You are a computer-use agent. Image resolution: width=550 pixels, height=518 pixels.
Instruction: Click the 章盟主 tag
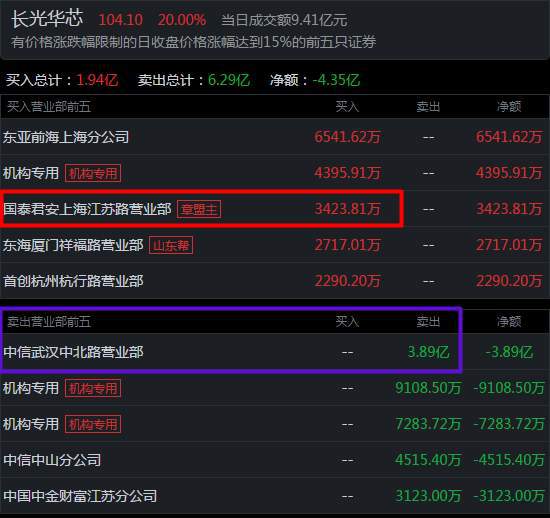[x=199, y=209]
